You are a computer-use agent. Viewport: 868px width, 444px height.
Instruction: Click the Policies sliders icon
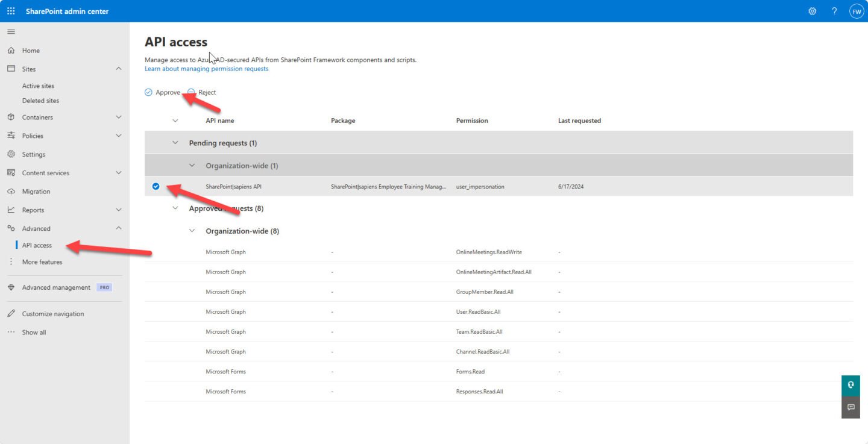coord(11,136)
